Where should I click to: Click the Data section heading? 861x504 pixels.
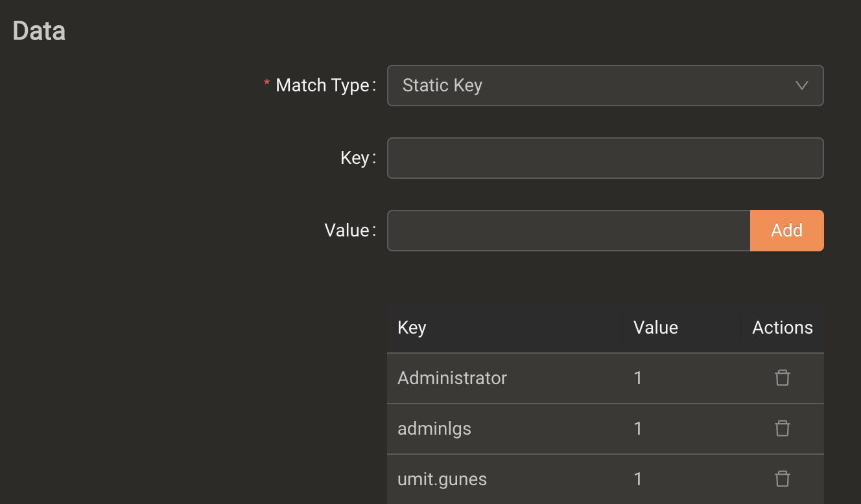pyautogui.click(x=39, y=31)
